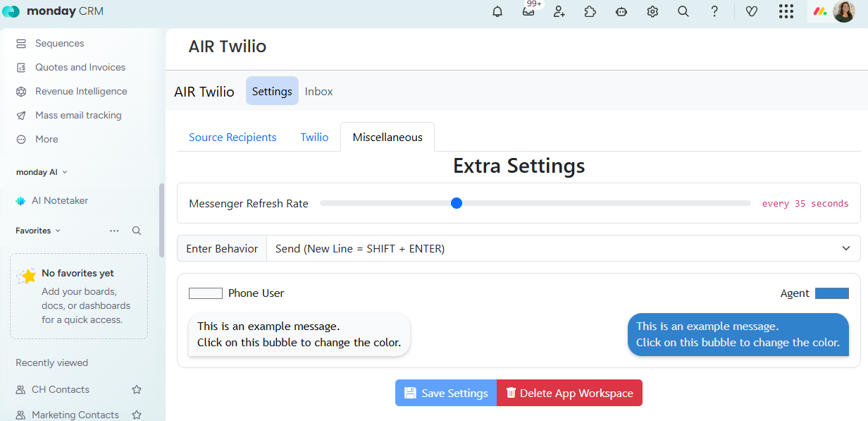Click the Mass email tracking icon
Image resolution: width=868 pixels, height=421 pixels.
tap(21, 116)
